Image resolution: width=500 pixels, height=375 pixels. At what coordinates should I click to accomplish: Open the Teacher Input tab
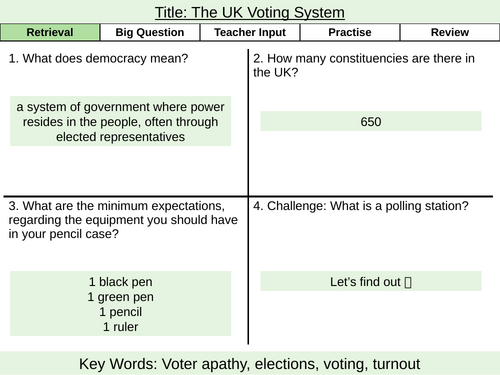click(x=250, y=32)
